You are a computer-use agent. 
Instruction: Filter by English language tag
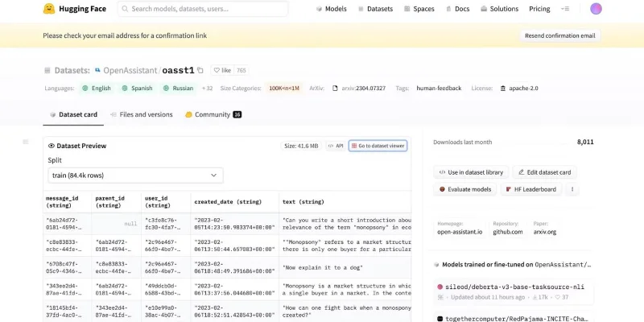(x=97, y=89)
